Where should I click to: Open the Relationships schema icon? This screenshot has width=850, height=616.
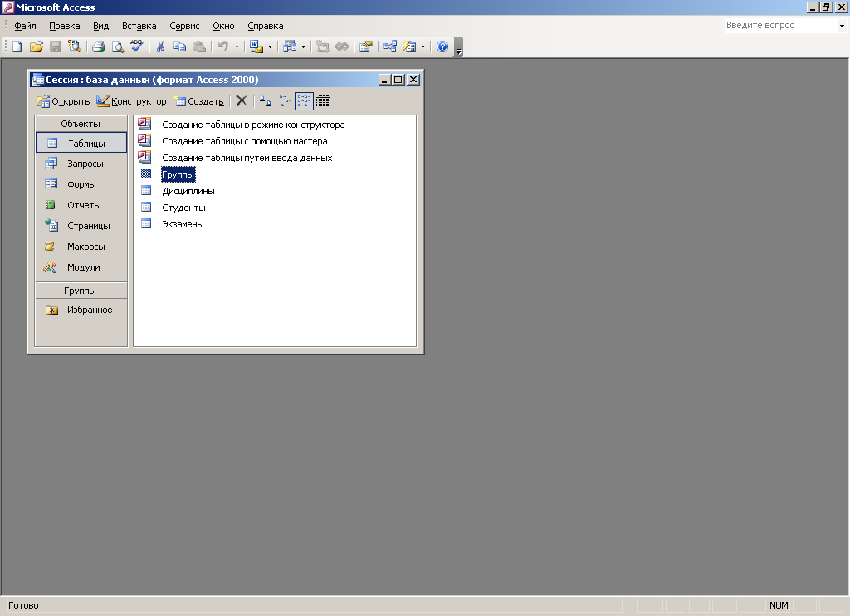tap(390, 46)
